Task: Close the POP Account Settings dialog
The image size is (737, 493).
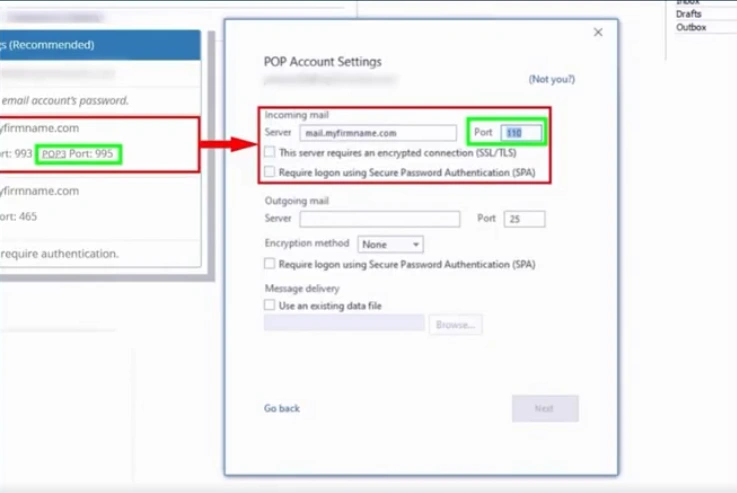Action: (x=598, y=32)
